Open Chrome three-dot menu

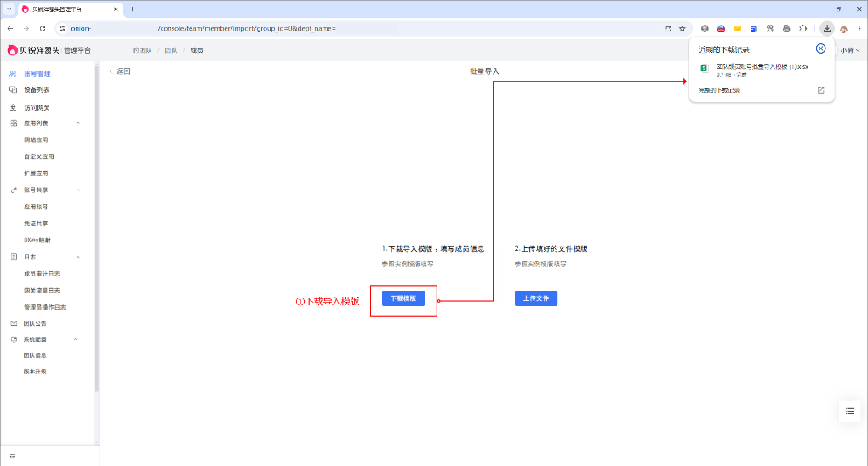click(x=859, y=28)
